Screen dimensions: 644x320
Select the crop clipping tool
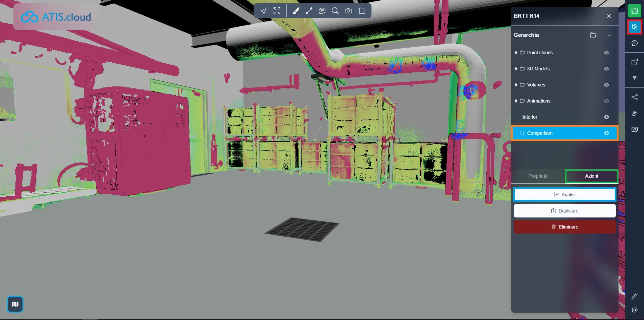[362, 11]
